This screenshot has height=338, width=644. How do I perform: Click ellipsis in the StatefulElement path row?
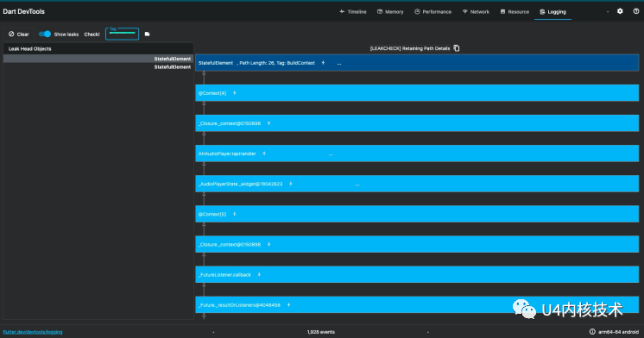pos(339,64)
